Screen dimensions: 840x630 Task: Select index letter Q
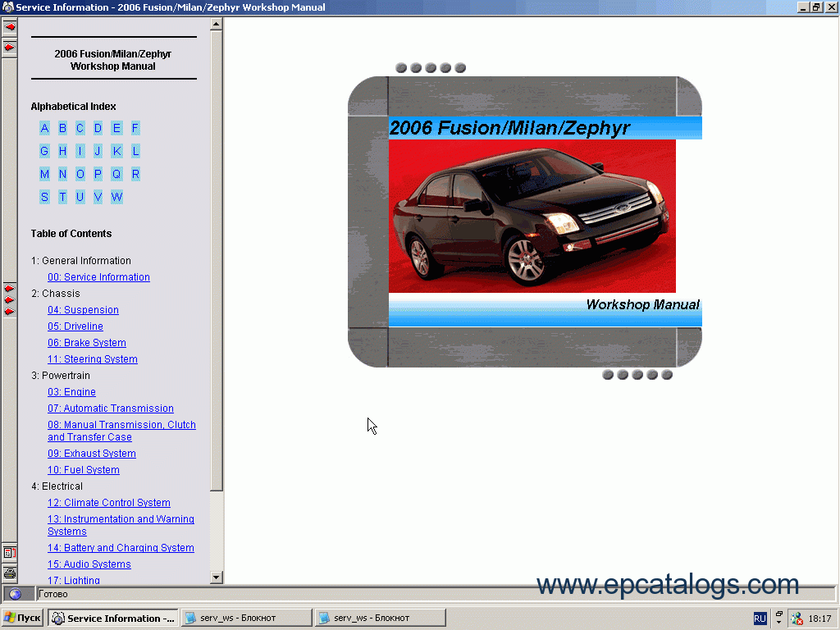click(116, 174)
